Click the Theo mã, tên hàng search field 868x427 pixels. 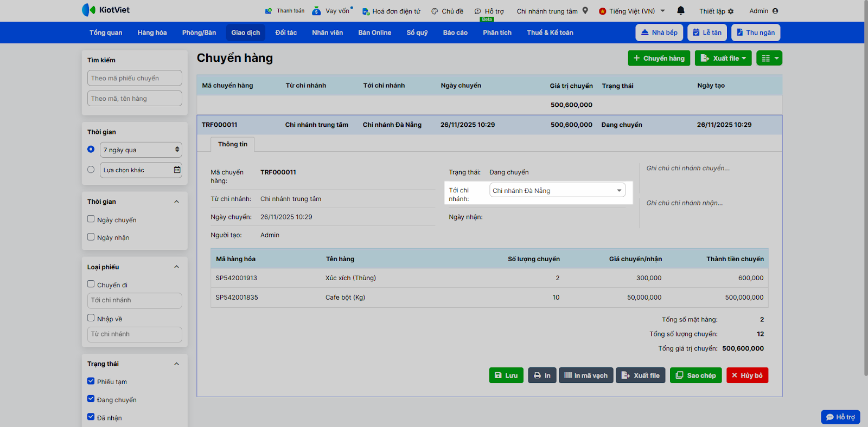click(135, 98)
